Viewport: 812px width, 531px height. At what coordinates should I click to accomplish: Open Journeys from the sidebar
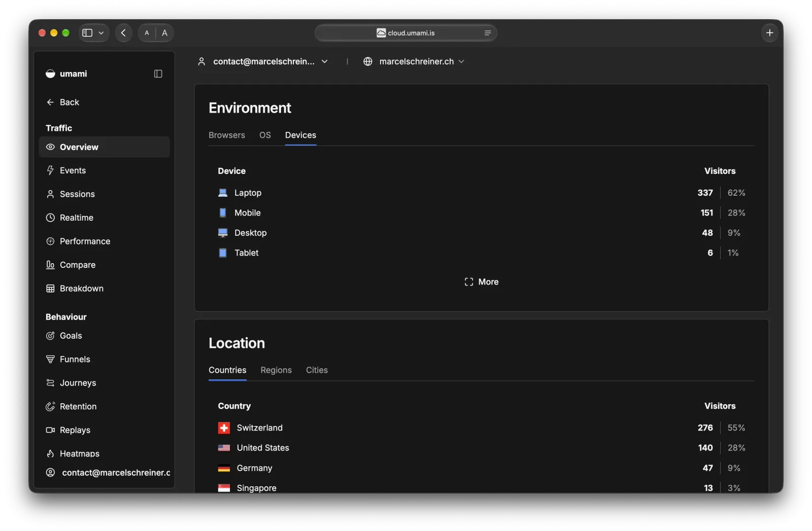[104, 383]
